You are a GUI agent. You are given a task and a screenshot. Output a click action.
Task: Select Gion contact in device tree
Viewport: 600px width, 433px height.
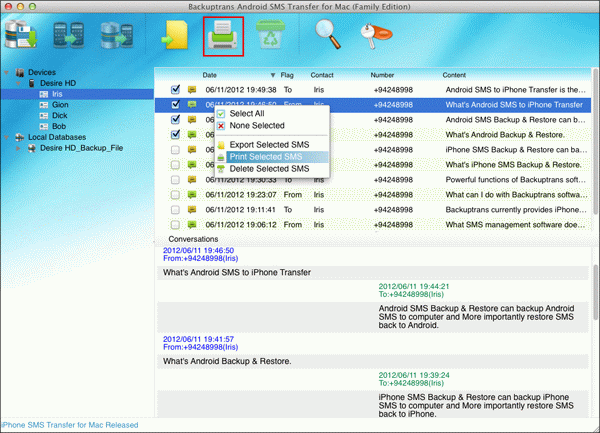[60, 104]
